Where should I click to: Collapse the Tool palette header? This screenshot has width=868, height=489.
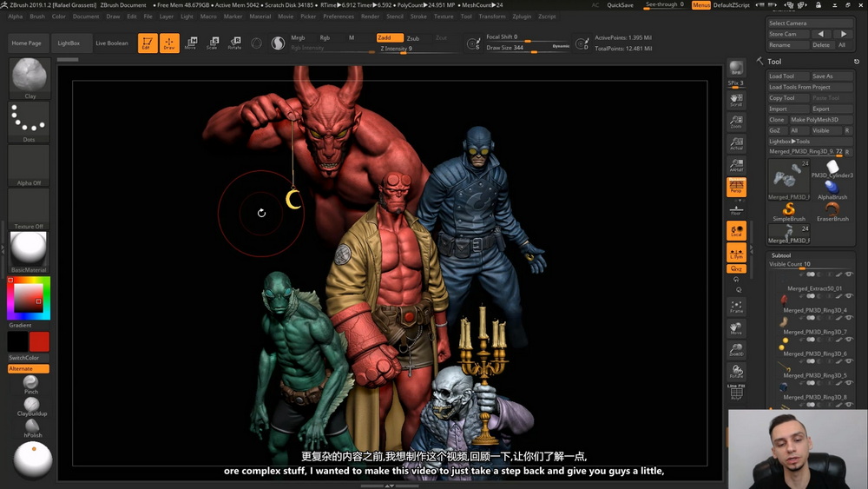774,62
